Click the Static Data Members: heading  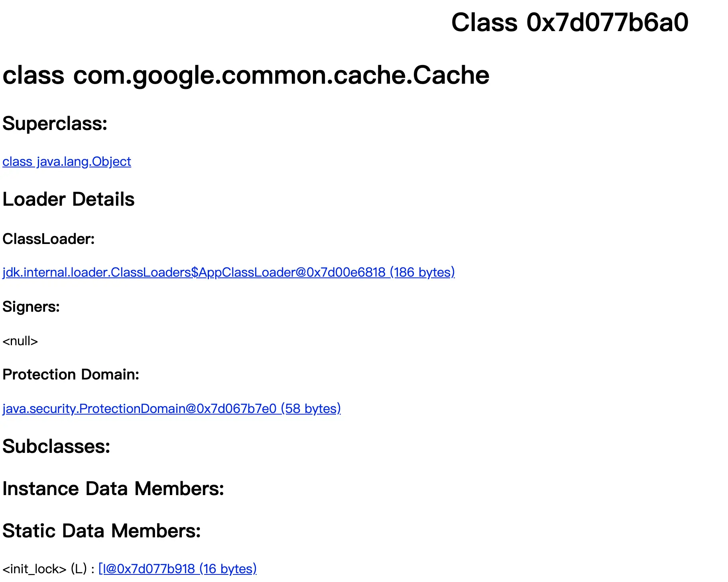point(102,531)
